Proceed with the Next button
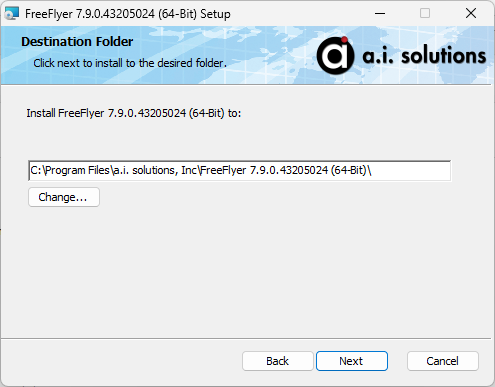495x387 pixels. pos(352,361)
